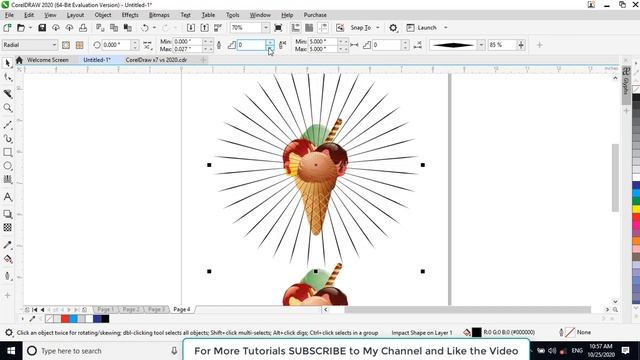Click the Cut icon
The image size is (640, 360).
[100, 28]
